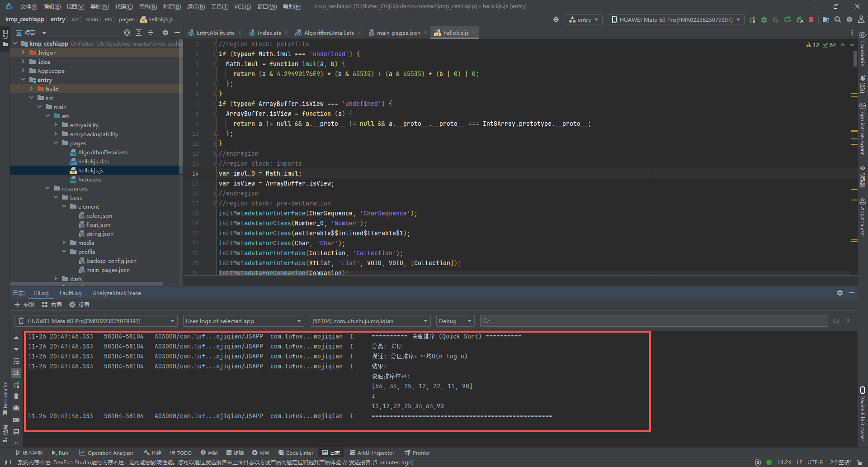Stop the running app with red square
This screenshot has height=467, width=868.
[x=811, y=19]
